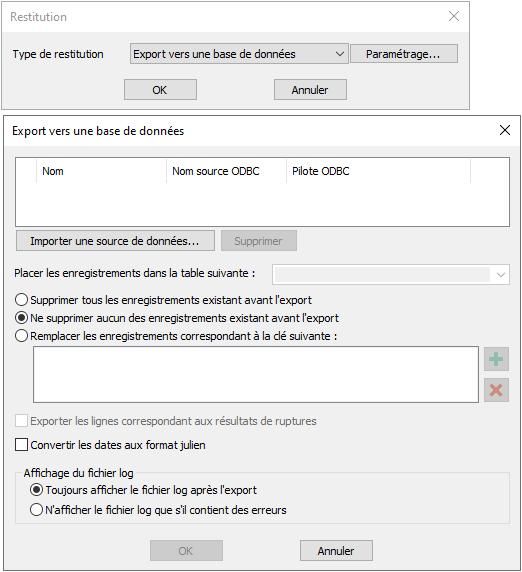Sort by the Nom source ODBC column header
Screen dimensions: 522x572
tap(227, 171)
